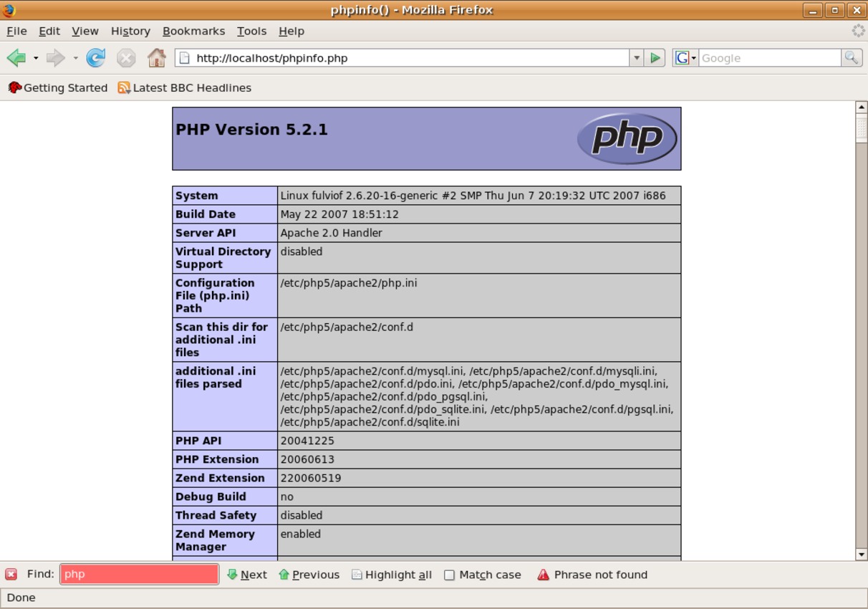
Task: Click Previous in the Find bar
Action: tap(309, 575)
